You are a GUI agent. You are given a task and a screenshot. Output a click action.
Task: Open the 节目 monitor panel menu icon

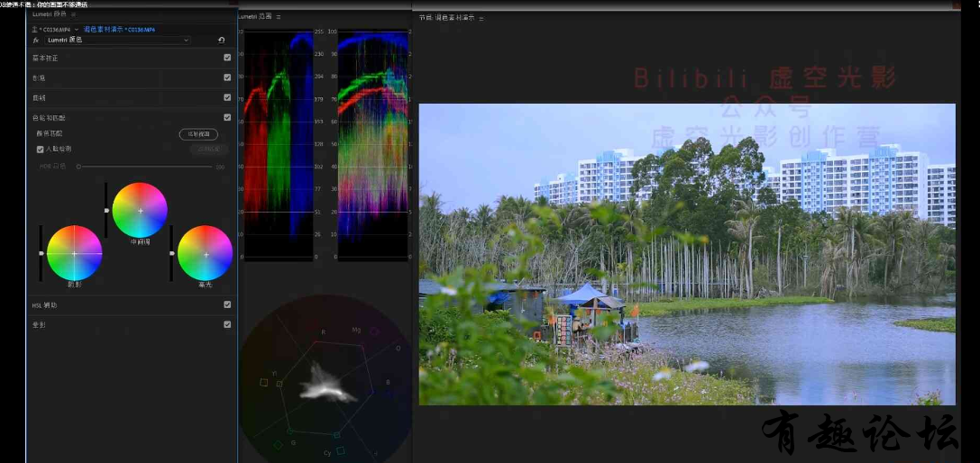pyautogui.click(x=481, y=19)
